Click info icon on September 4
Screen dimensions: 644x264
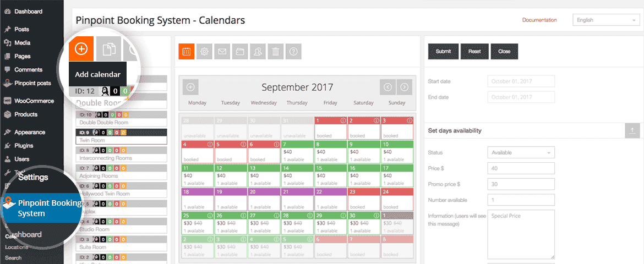pos(210,145)
